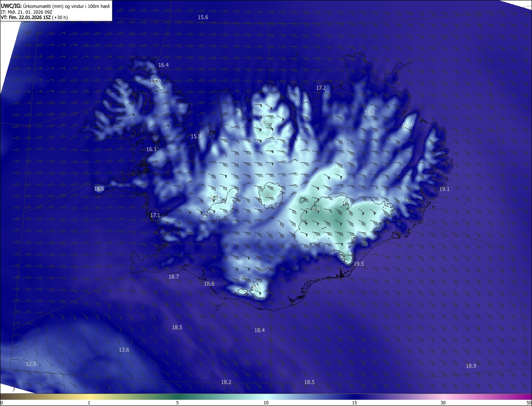Click the colorbar tick label 0
This screenshot has height=406, width=532.
2,403
